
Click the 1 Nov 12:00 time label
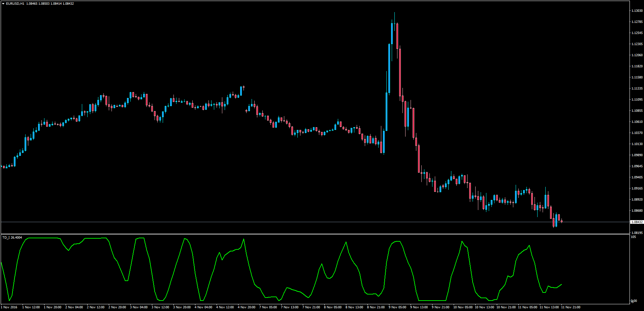31,307
